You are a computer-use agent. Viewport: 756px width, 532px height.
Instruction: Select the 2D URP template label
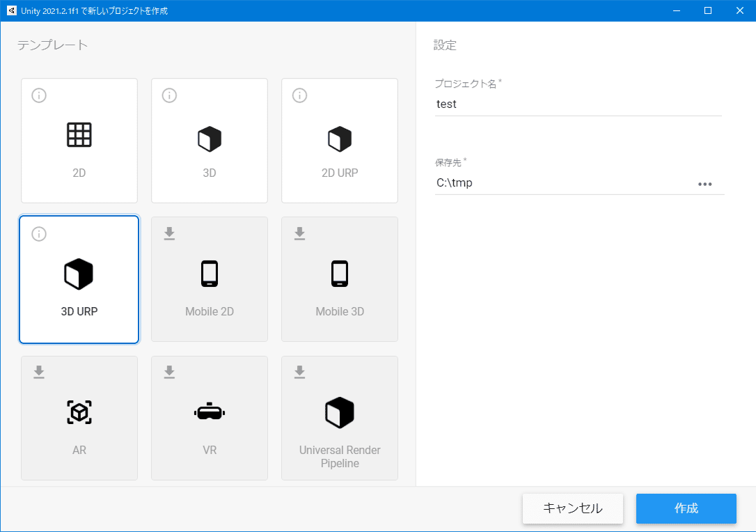340,173
